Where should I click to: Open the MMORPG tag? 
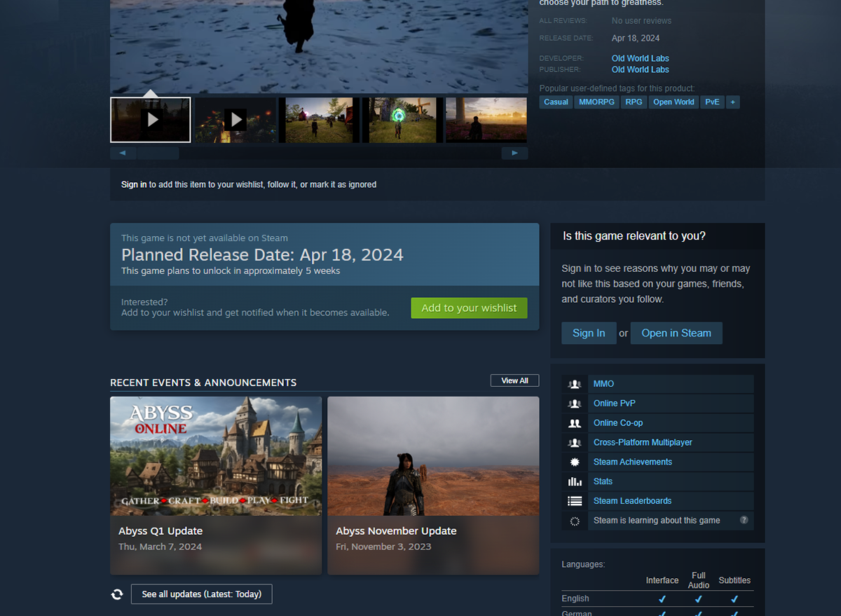pos(596,102)
